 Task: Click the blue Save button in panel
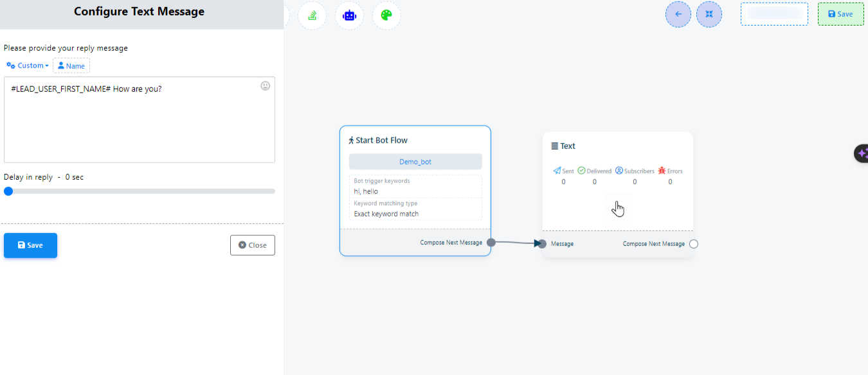[x=30, y=245]
